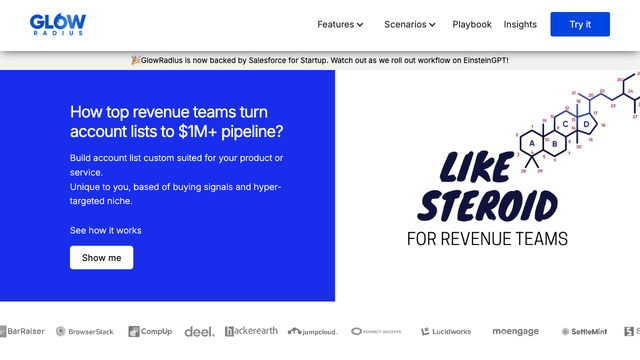Click the 'Unique to you' buying signals text

[176, 194]
